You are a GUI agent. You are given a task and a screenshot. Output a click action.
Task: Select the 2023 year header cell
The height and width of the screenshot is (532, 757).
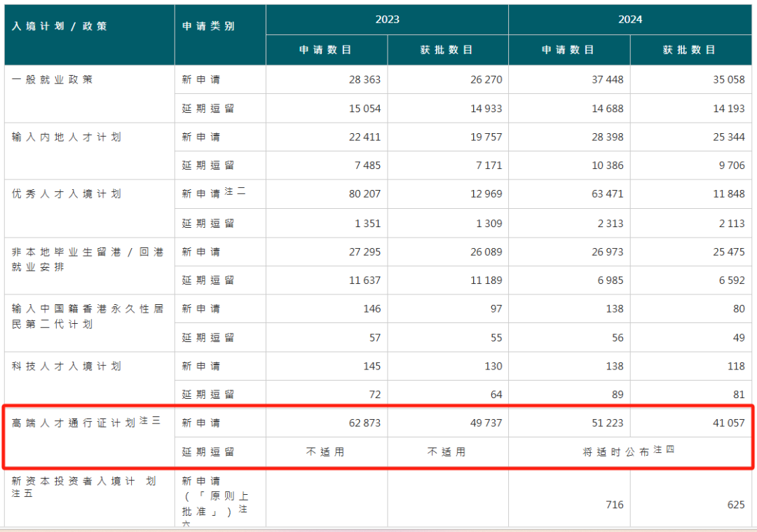point(387,20)
